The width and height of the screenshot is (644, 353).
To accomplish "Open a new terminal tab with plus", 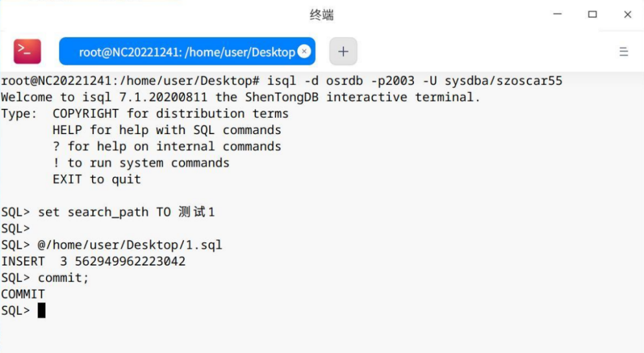I will pos(343,52).
